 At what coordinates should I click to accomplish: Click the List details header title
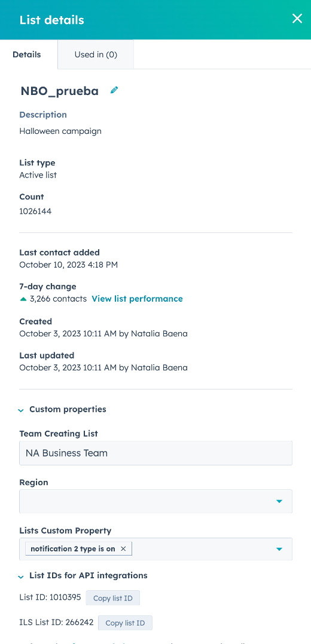coord(52,20)
